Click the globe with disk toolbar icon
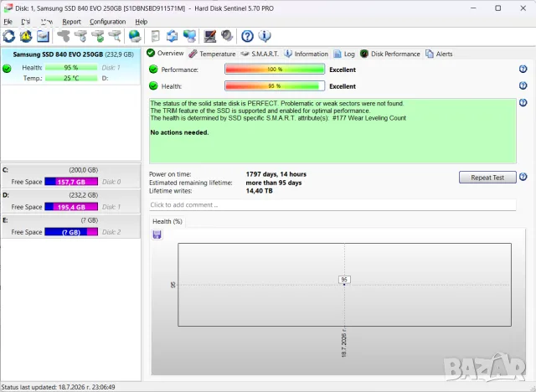Screen dimensions: 536x392 pos(135,36)
